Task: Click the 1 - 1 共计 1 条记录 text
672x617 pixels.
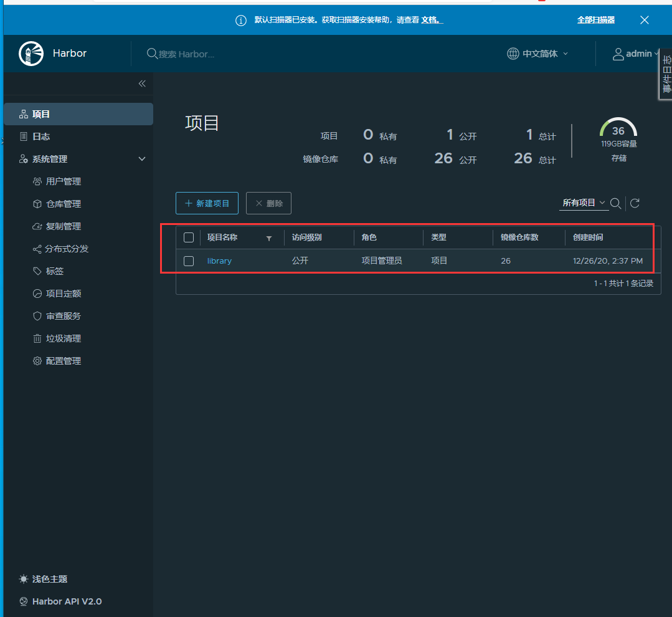Action: (x=623, y=284)
